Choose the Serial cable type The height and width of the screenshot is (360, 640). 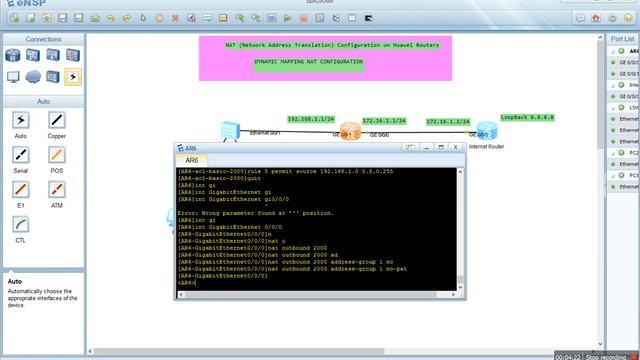pyautogui.click(x=20, y=155)
